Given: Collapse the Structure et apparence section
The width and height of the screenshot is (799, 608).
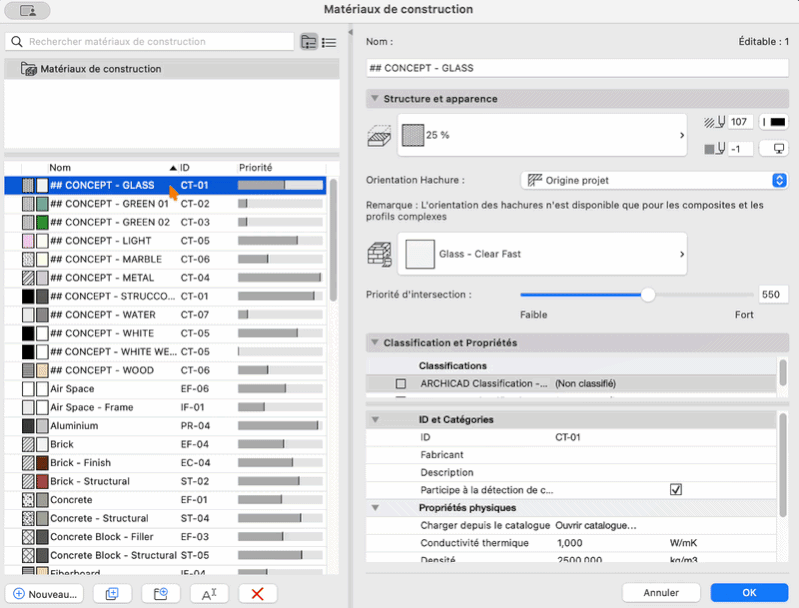Looking at the screenshot, I should pos(375,98).
